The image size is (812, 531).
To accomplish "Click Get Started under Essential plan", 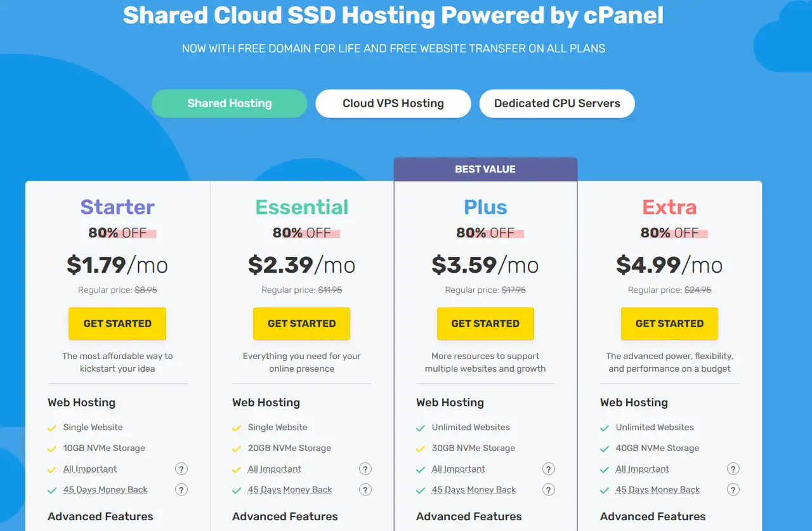I will 301,324.
